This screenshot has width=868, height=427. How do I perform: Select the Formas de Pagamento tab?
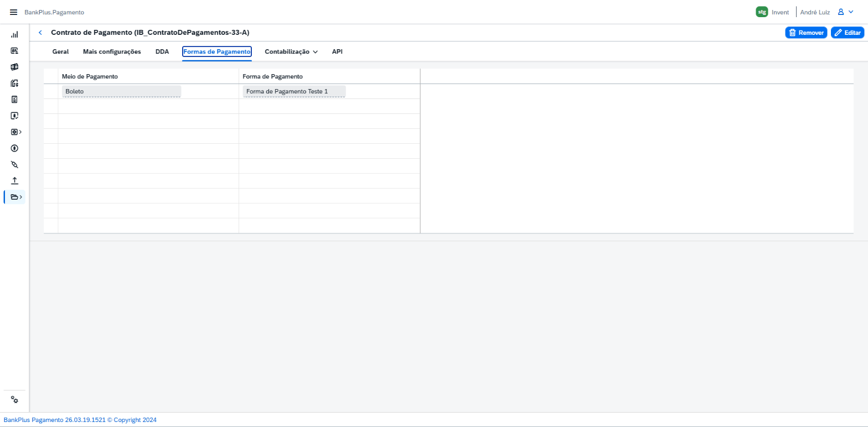[x=217, y=51]
